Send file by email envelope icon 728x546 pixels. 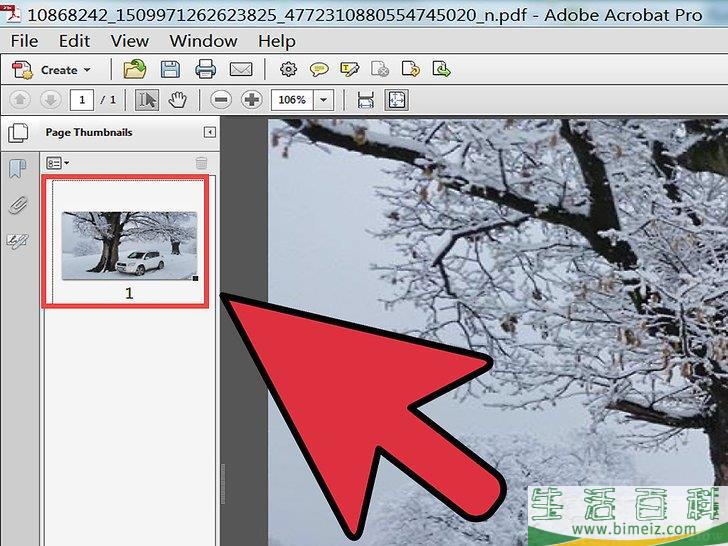[241, 70]
